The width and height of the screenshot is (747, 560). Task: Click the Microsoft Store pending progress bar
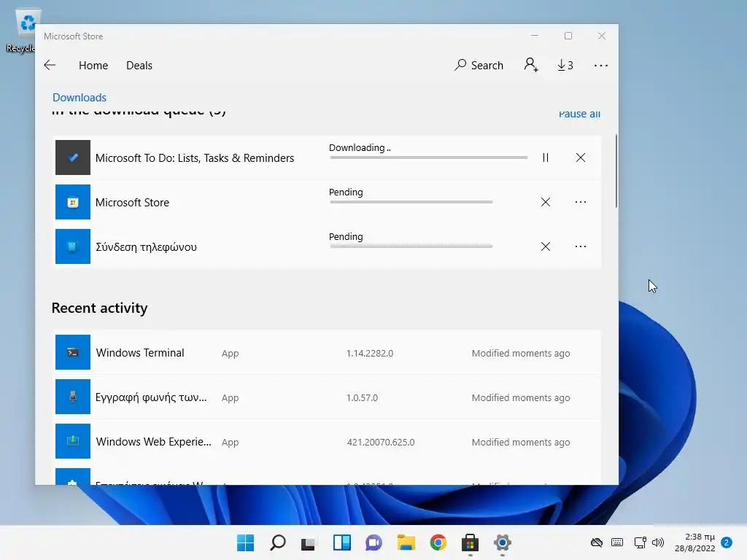pyautogui.click(x=411, y=202)
